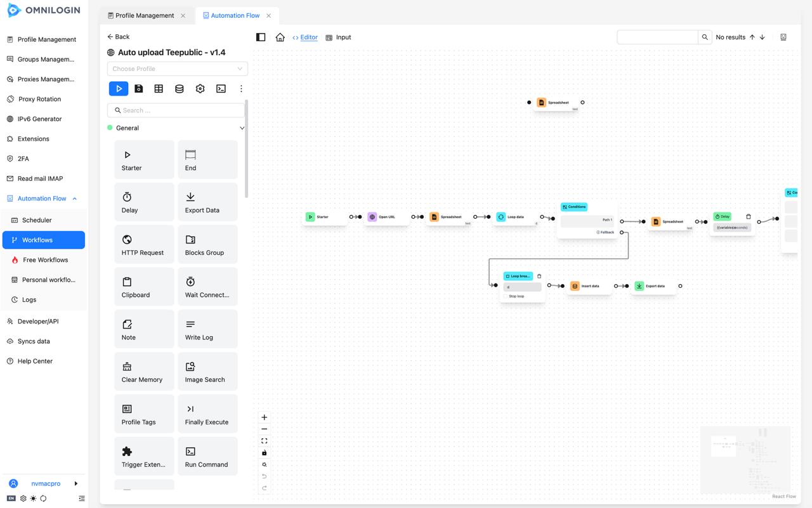Collapse the left sidebar using the menu-fold icon
Screen dimensions: 812x508
coord(81,498)
